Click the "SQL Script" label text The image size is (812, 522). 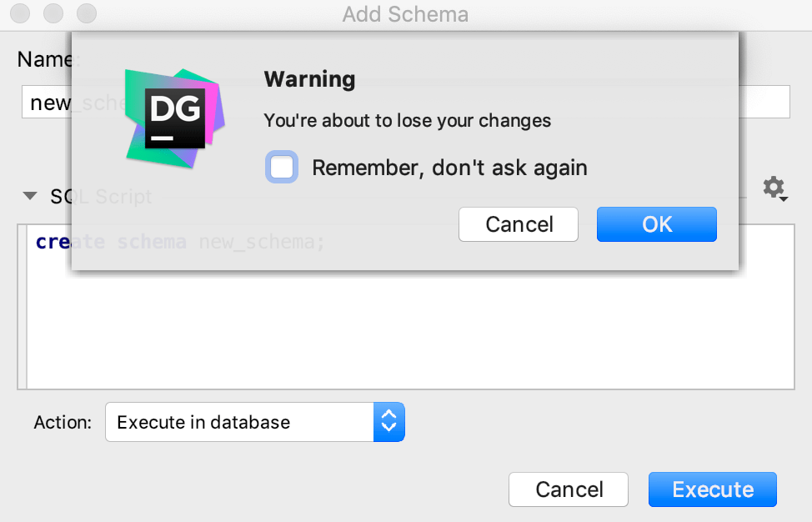[100, 196]
